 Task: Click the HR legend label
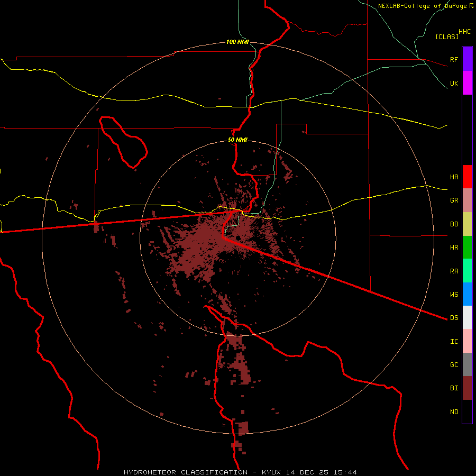(454, 248)
